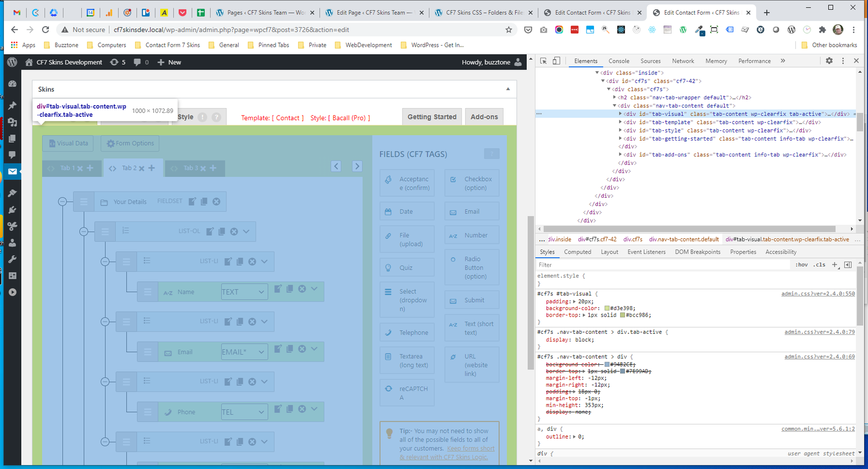Click the Styles Filter input field
Image resolution: width=868 pixels, height=469 pixels.
662,265
